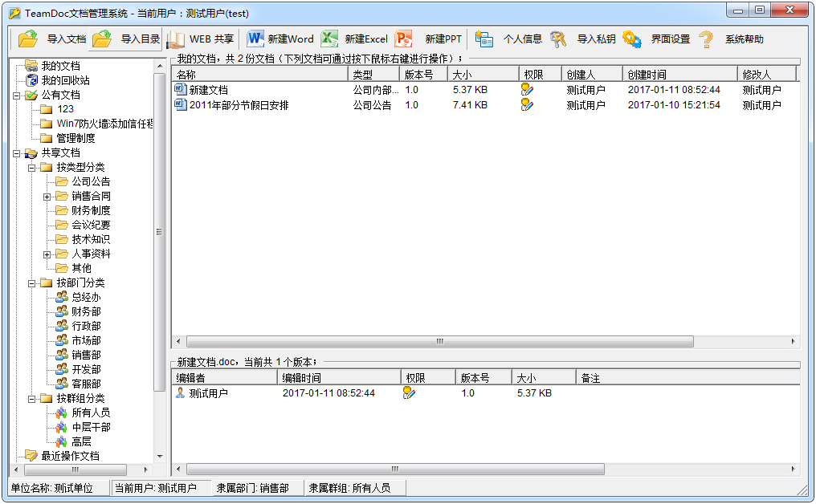This screenshot has height=504, width=816.
Task: Sort documents by 名称 column header
Action: coord(259,75)
